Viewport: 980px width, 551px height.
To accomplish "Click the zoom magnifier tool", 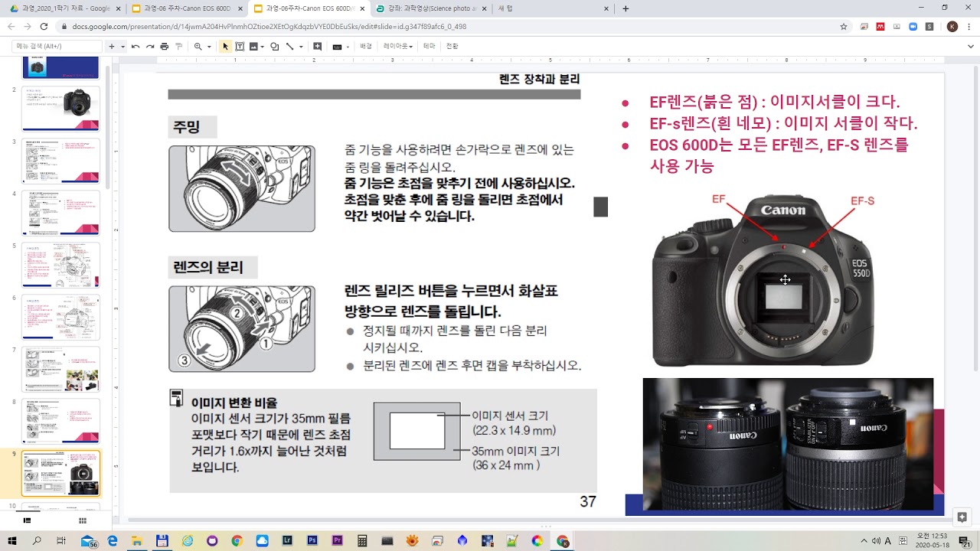I will click(x=198, y=47).
